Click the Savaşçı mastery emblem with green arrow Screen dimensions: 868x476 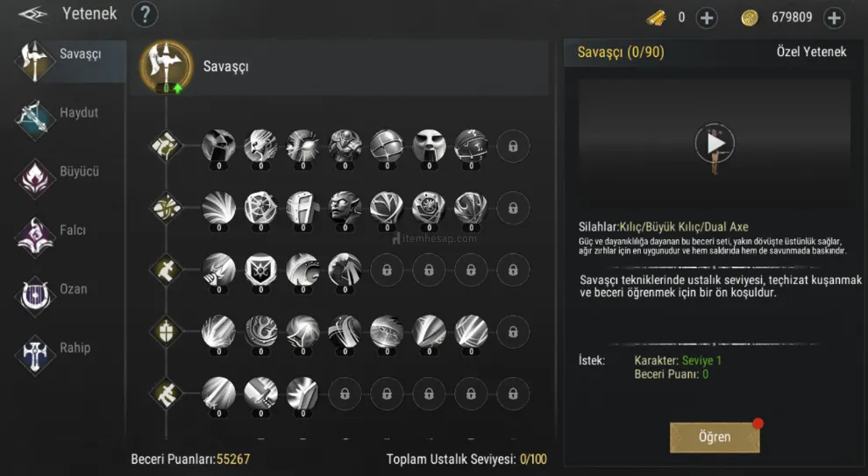click(x=166, y=67)
